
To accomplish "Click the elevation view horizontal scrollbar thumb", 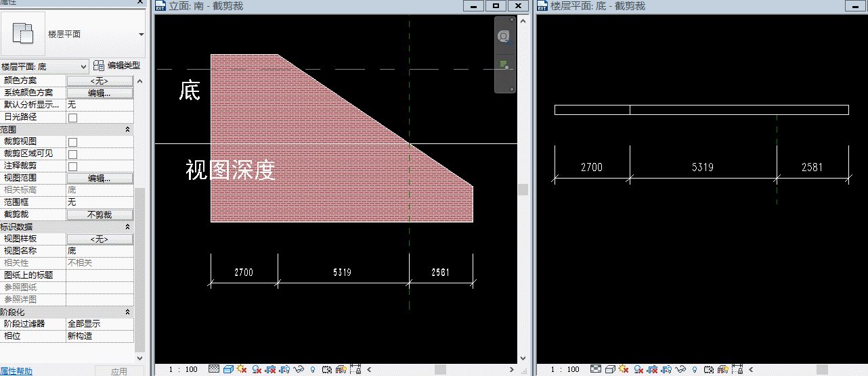I will point(440,369).
